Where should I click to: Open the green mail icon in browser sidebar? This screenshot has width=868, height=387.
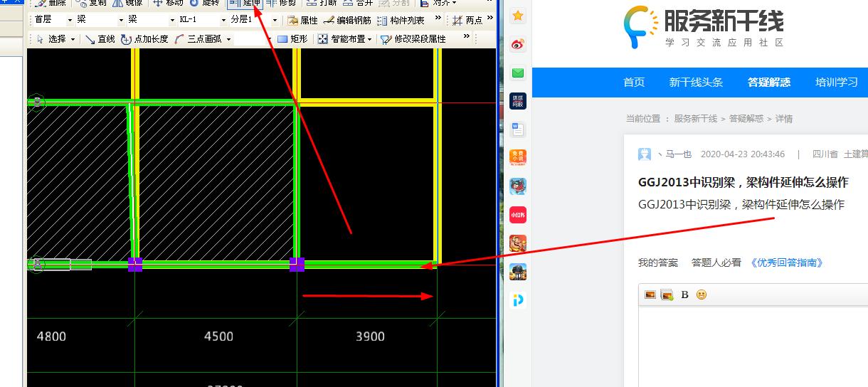[x=518, y=73]
